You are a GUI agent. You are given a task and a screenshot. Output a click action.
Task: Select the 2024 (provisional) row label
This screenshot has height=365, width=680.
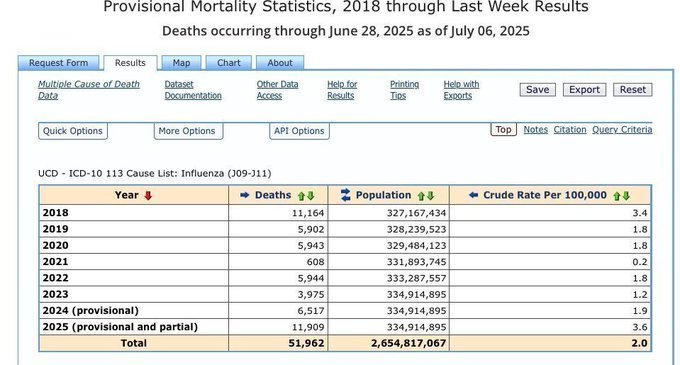[x=91, y=311]
